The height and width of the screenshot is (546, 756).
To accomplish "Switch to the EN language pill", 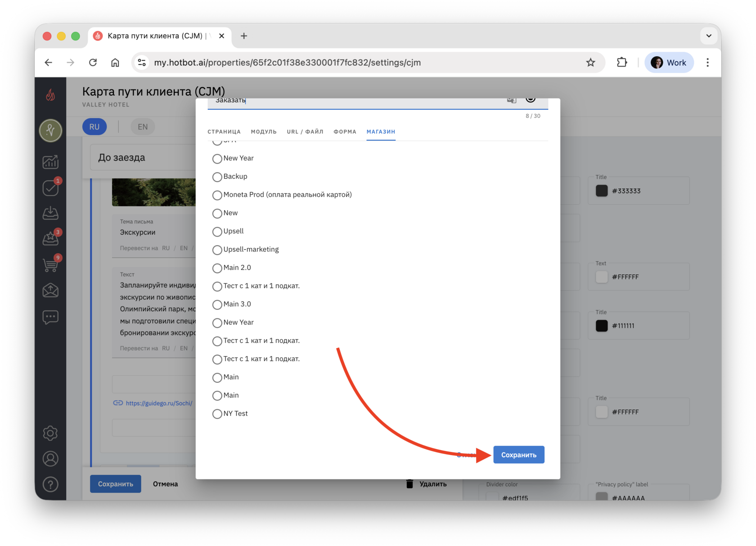I will pyautogui.click(x=143, y=127).
